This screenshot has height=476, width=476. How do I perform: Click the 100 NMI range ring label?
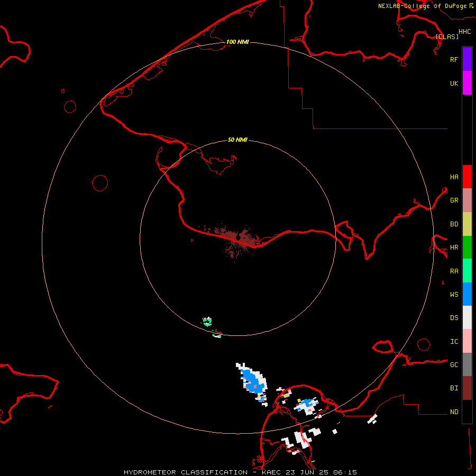[237, 42]
